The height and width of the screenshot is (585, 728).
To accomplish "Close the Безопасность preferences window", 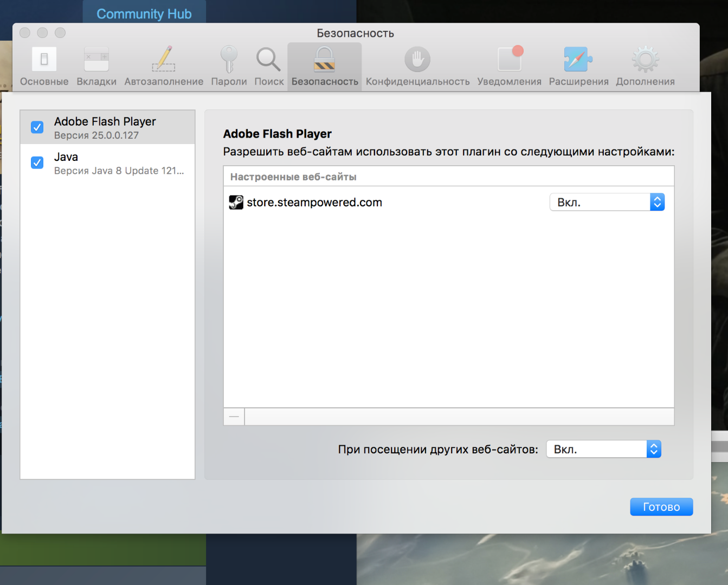I will [25, 32].
